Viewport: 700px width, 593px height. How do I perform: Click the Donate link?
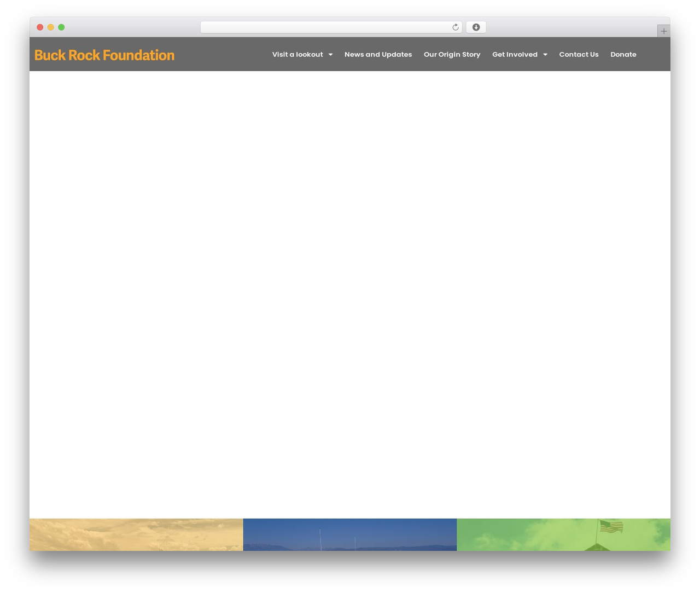click(623, 54)
